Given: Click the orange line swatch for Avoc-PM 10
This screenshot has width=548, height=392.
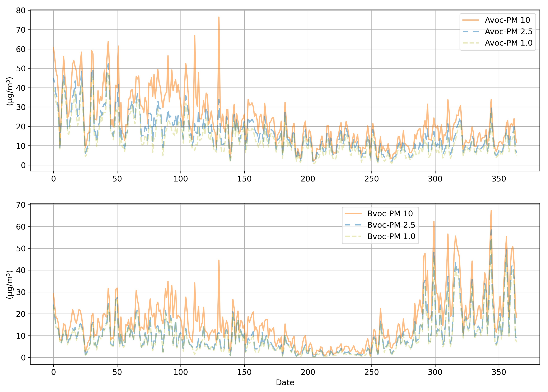Looking at the screenshot, I should point(471,20).
